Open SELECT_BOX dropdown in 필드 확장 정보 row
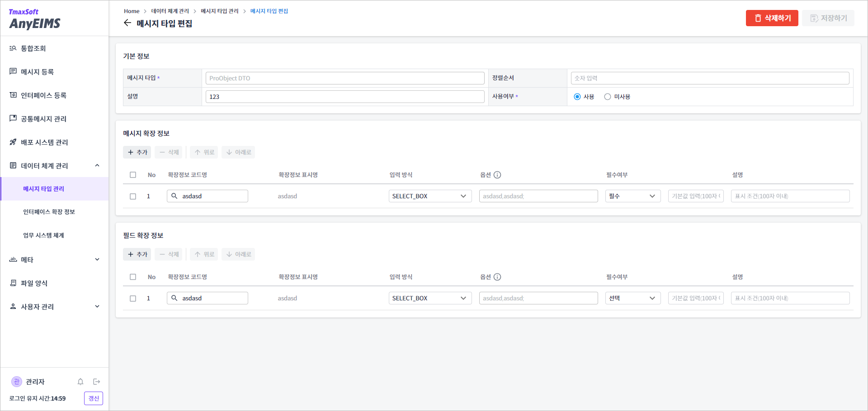The height and width of the screenshot is (411, 868). (x=430, y=298)
